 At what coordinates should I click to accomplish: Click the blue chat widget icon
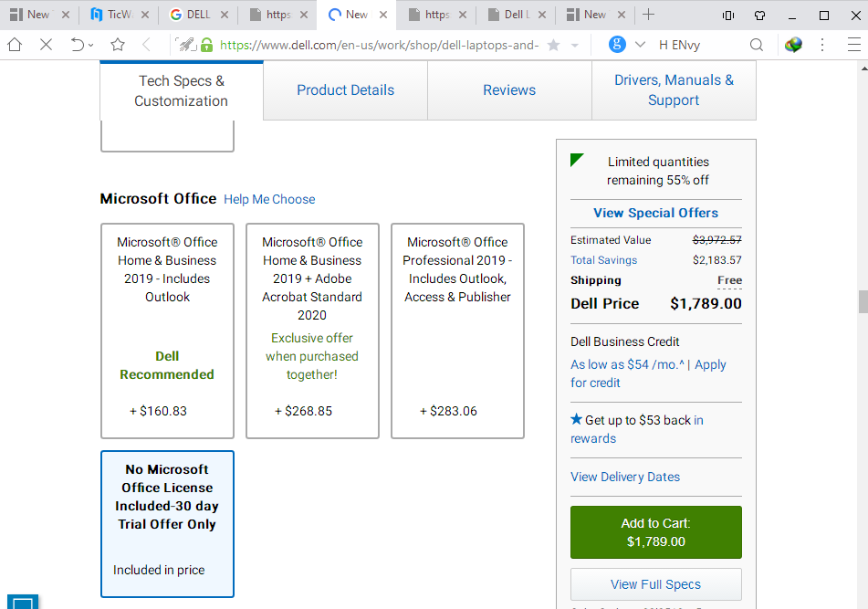click(x=23, y=603)
